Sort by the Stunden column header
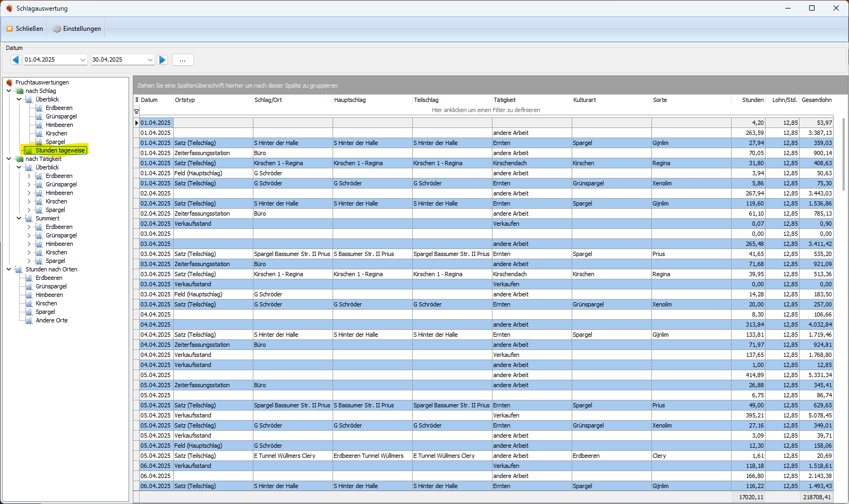 point(748,100)
